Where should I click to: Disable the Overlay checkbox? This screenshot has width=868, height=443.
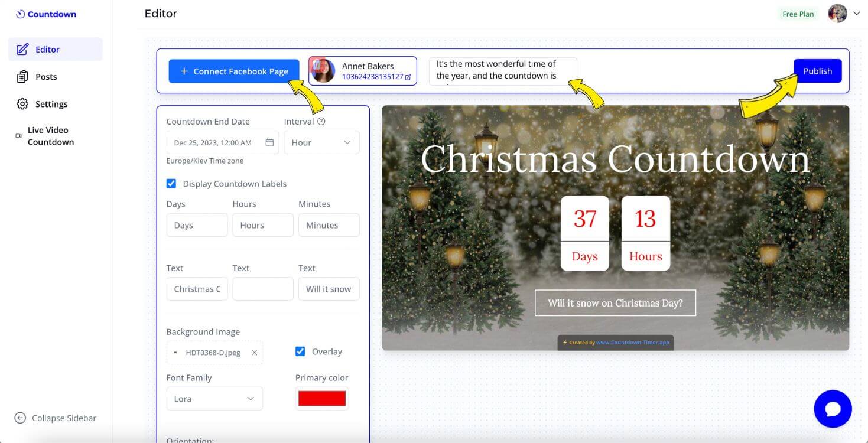[x=300, y=351]
